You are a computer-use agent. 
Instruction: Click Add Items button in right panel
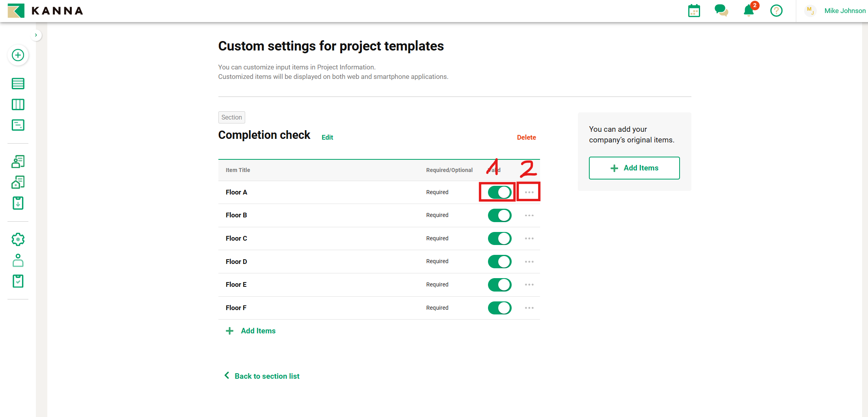pyautogui.click(x=634, y=168)
